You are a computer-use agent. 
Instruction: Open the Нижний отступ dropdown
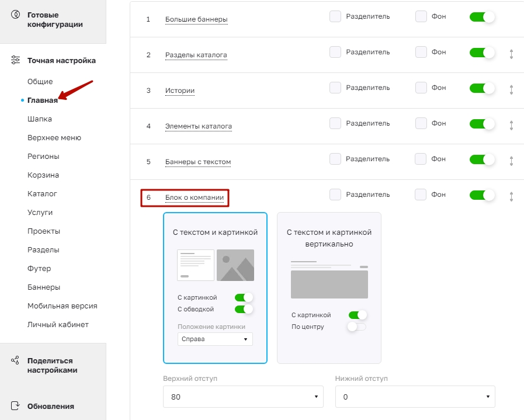[415, 397]
